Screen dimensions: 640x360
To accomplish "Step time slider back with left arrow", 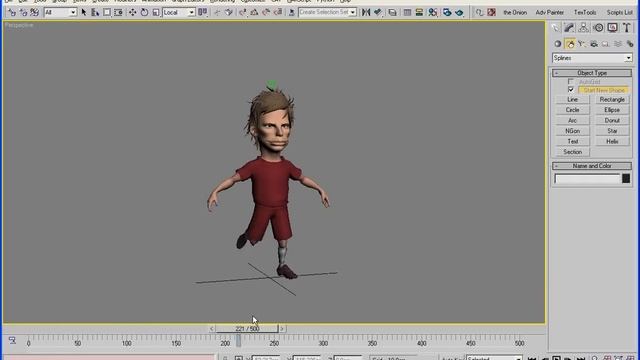I will (211, 329).
